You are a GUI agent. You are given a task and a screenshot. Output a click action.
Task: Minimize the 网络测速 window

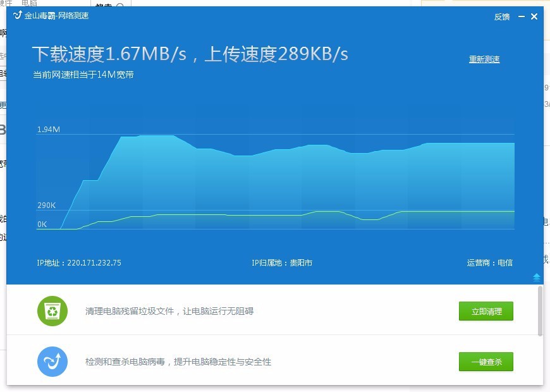click(x=522, y=16)
